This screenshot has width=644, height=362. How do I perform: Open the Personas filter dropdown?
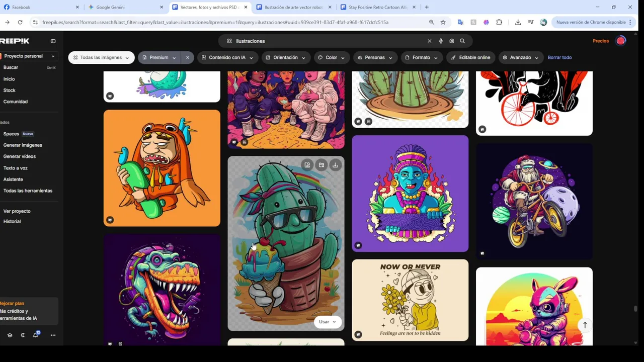pyautogui.click(x=375, y=57)
